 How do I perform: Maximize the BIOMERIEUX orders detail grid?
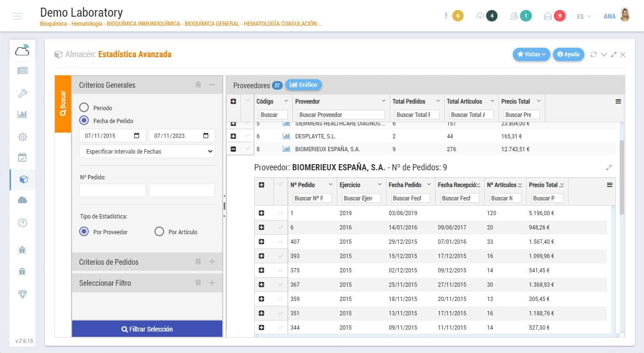click(609, 168)
